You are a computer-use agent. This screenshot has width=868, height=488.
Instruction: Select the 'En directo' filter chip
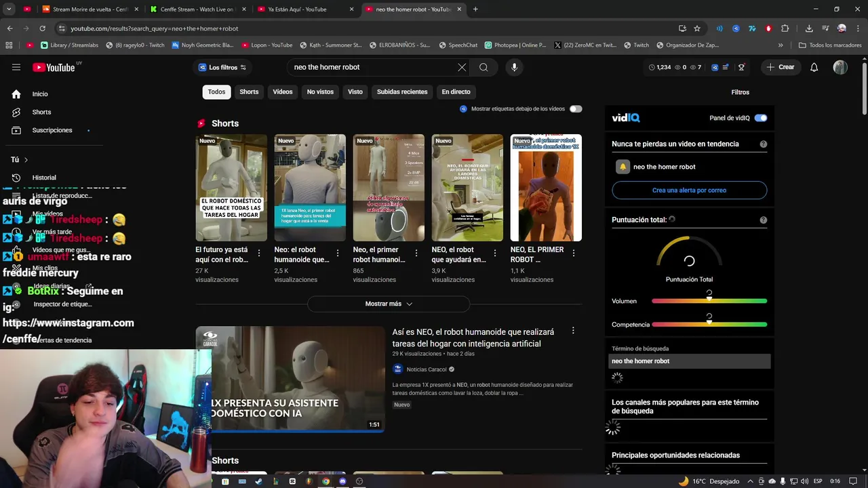click(456, 92)
